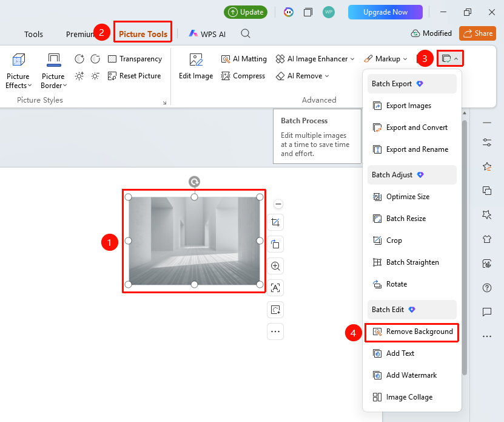
Task: Click the Modified cloud status
Action: click(x=431, y=33)
